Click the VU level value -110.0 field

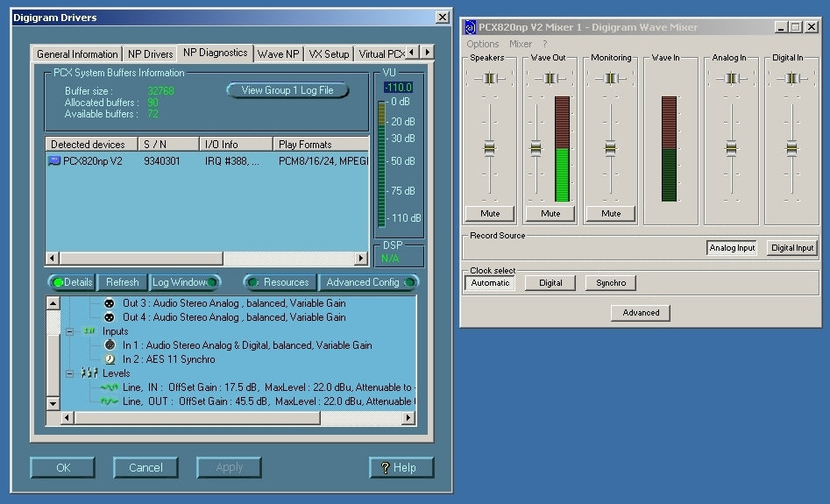pyautogui.click(x=398, y=88)
